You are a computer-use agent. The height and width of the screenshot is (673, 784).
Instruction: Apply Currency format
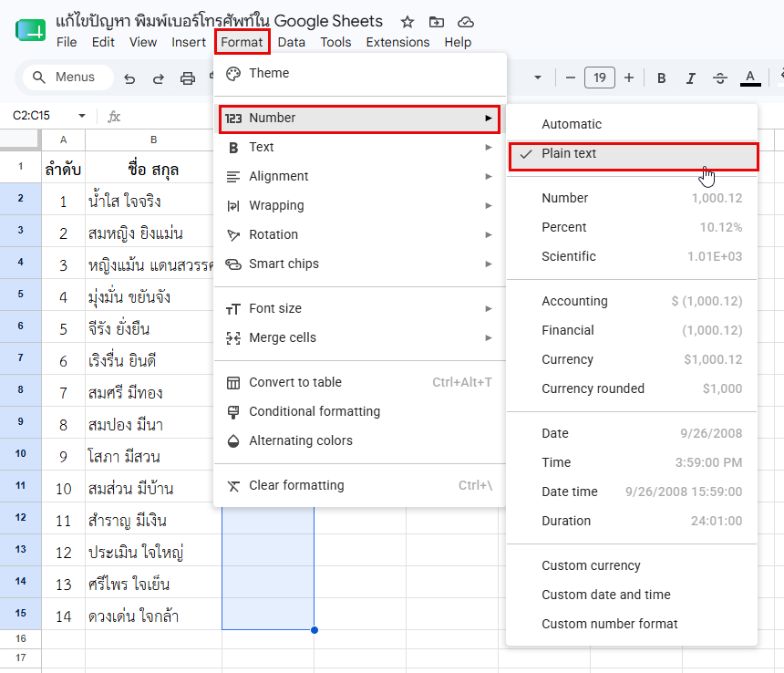click(x=632, y=359)
